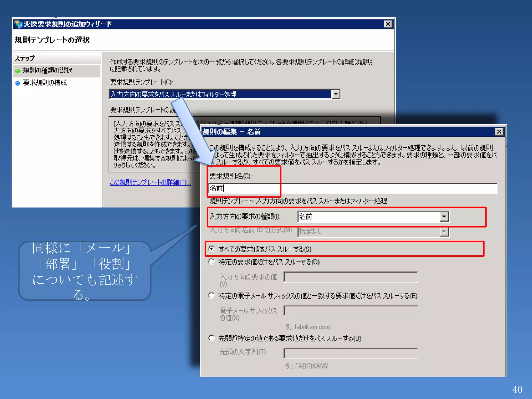Click the wizard title bar icon
The height and width of the screenshot is (399, 532).
18,24
